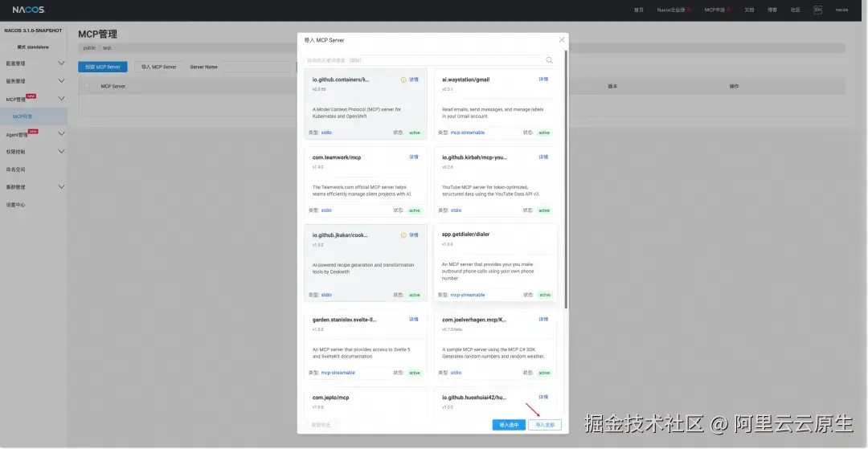868x449 pixels.
Task: Open 博客 in top navigation
Action: (772, 10)
